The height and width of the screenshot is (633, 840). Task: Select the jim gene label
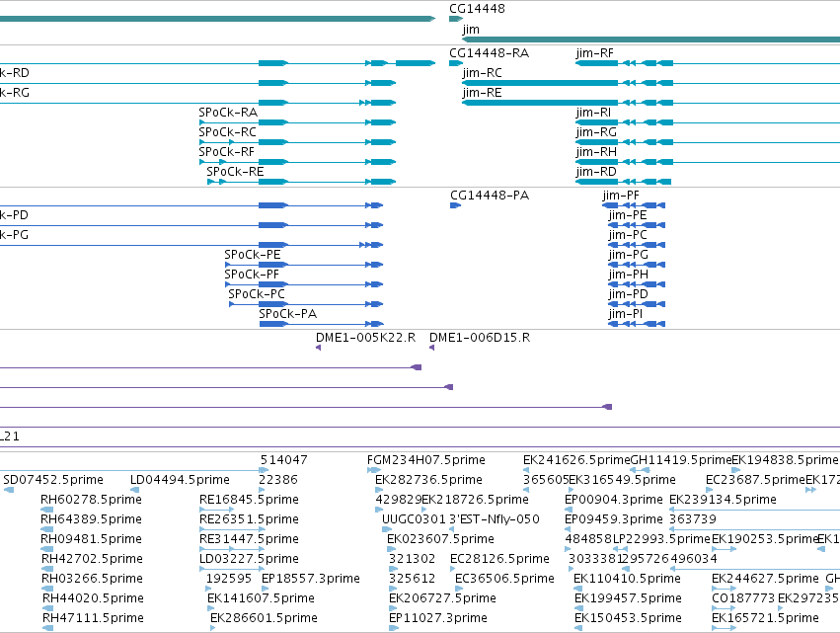tap(471, 30)
